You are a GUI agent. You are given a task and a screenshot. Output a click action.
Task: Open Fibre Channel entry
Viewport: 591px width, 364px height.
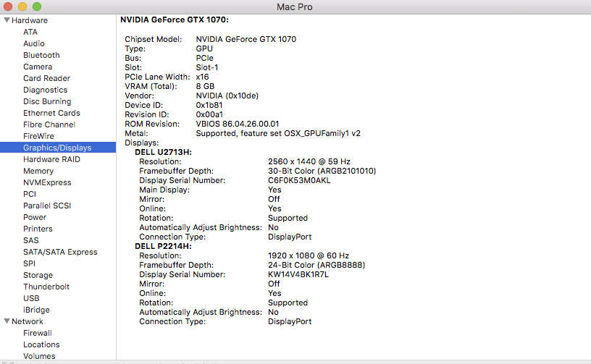[49, 124]
